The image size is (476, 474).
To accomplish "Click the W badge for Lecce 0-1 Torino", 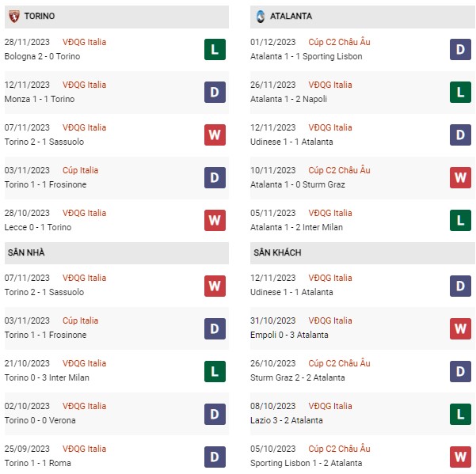I will point(215,220).
